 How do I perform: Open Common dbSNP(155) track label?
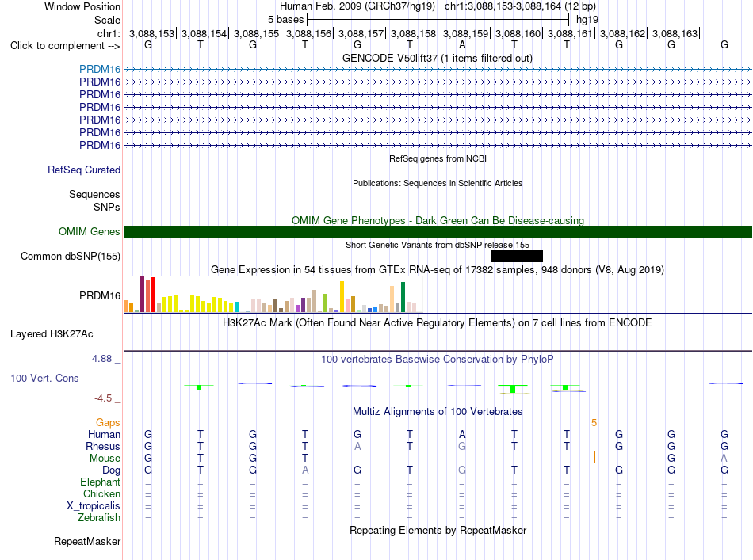pyautogui.click(x=70, y=257)
